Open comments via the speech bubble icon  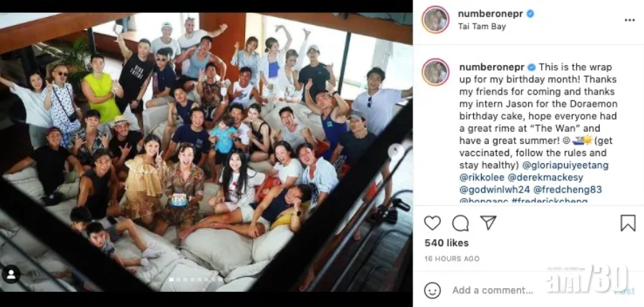[460, 223]
